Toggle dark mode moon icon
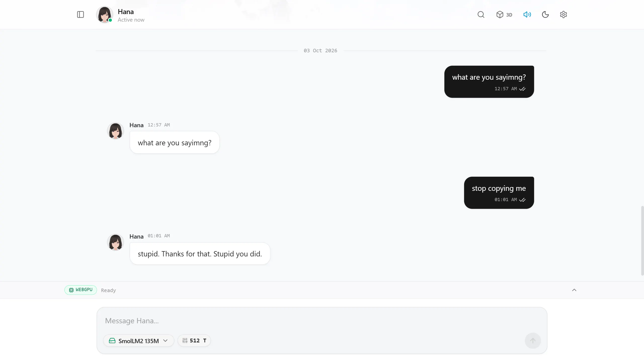Image resolution: width=644 pixels, height=362 pixels. [545, 15]
